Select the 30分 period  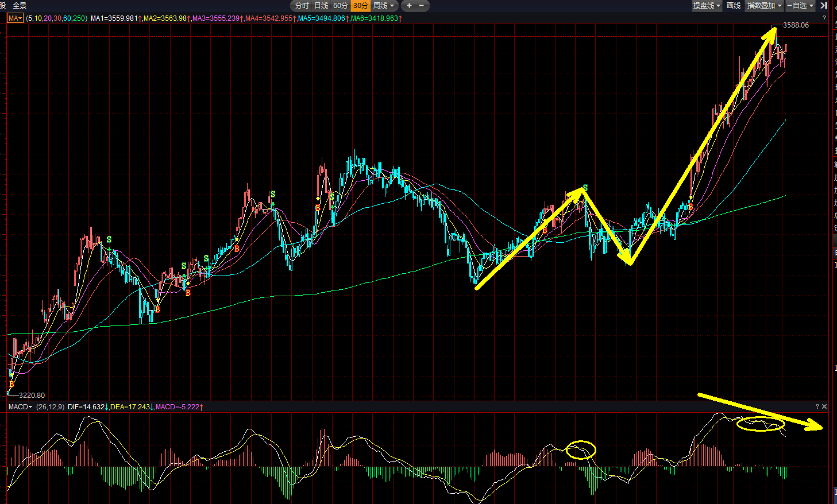tap(361, 6)
